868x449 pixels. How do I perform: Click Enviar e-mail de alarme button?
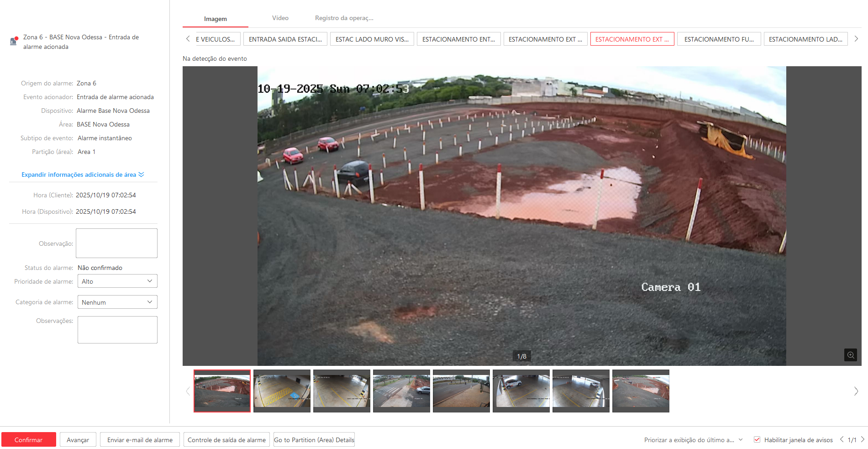point(140,440)
